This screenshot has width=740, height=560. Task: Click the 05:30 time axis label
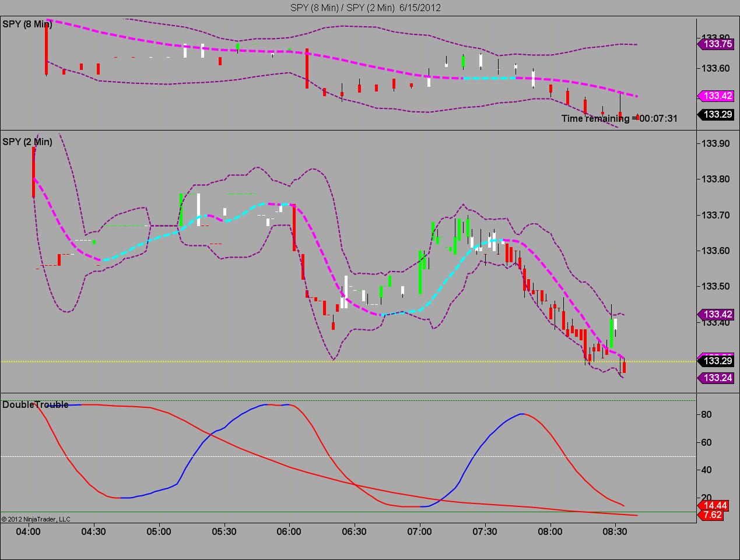224,531
